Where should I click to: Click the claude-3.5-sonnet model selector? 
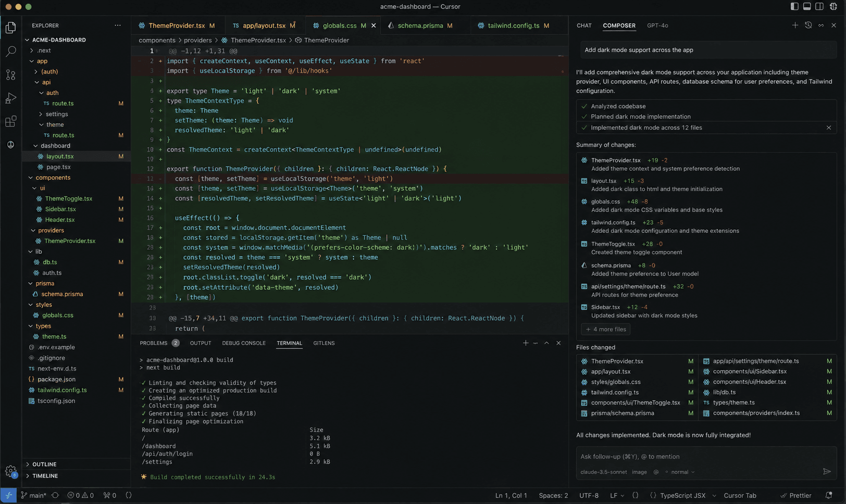pyautogui.click(x=603, y=472)
